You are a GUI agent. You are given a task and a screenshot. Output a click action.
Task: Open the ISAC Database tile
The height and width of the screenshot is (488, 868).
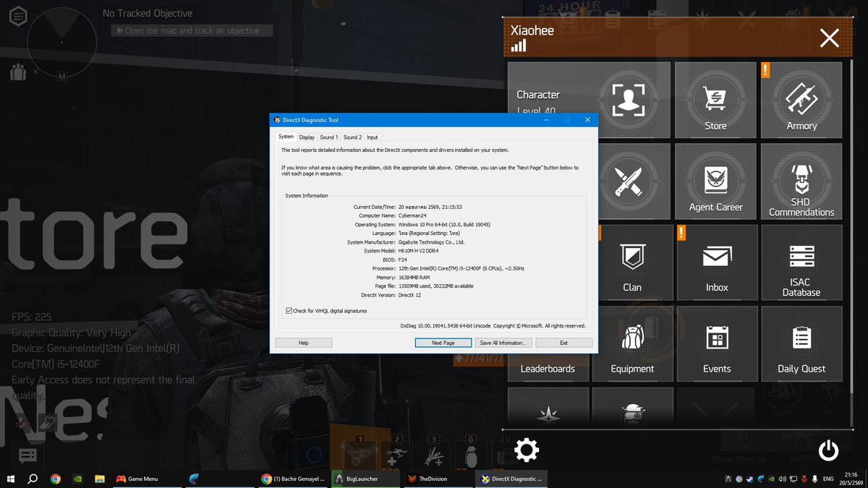pos(801,262)
